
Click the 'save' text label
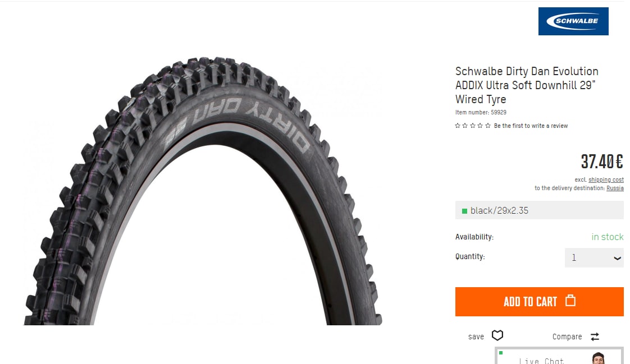[x=476, y=337]
